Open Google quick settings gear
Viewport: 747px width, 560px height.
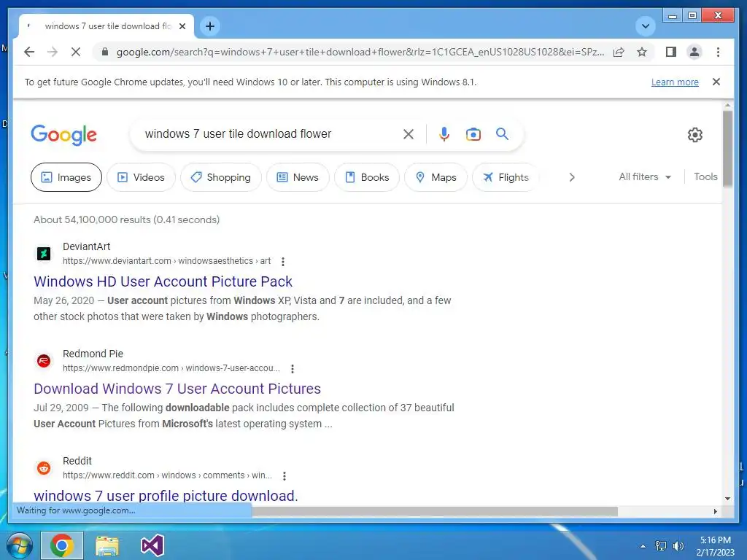click(x=695, y=135)
